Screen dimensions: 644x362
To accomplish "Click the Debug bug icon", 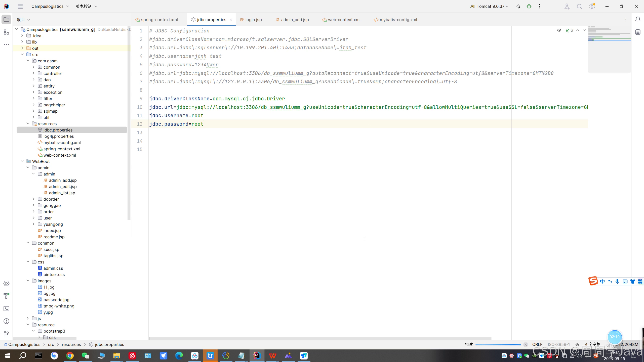I will [529, 6].
